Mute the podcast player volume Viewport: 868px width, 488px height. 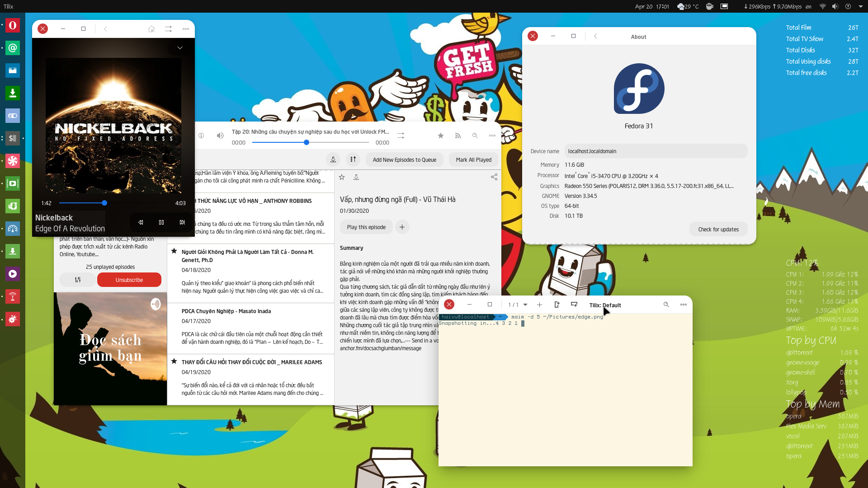pos(220,136)
